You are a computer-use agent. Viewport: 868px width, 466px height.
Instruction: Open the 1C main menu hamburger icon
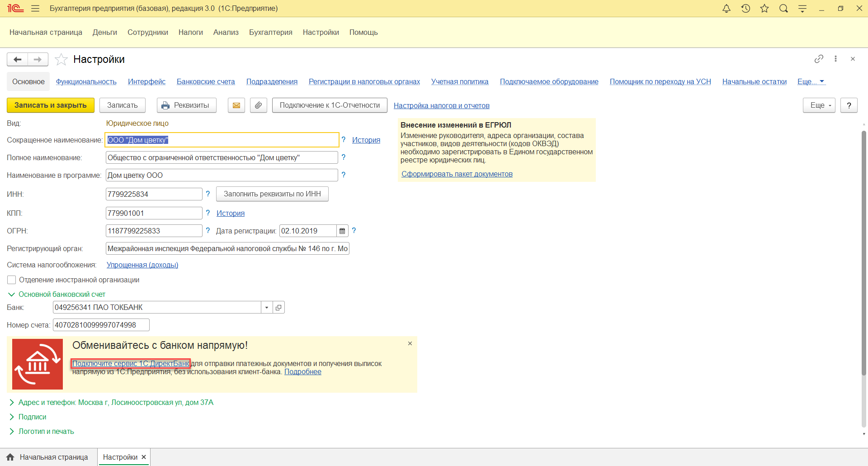click(35, 9)
